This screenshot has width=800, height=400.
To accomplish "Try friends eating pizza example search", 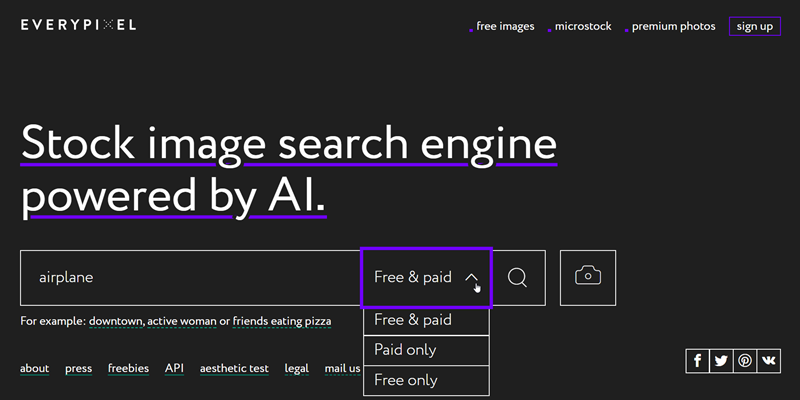I will (282, 321).
